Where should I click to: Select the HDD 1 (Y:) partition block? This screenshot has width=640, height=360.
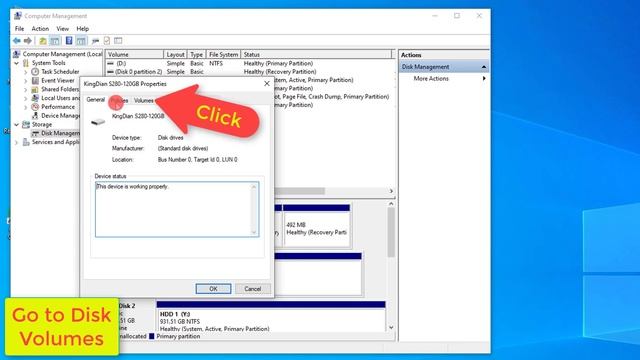[x=271, y=316]
